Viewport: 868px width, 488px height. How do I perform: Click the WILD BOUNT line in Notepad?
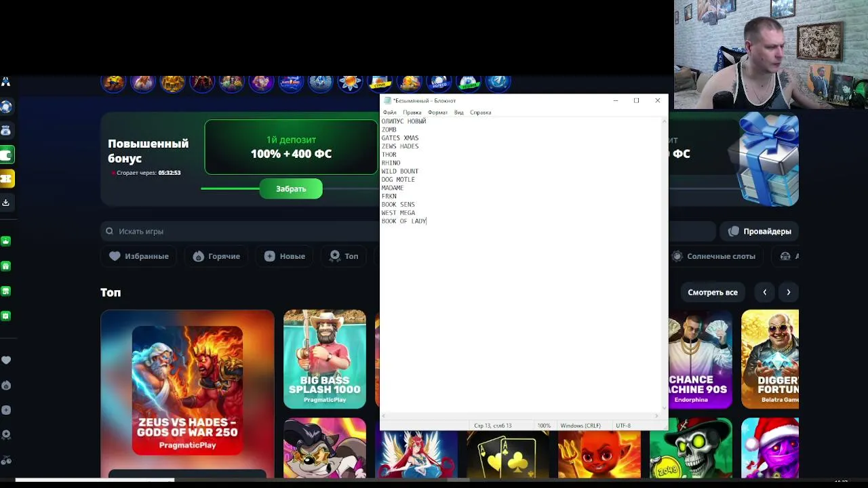tap(400, 171)
